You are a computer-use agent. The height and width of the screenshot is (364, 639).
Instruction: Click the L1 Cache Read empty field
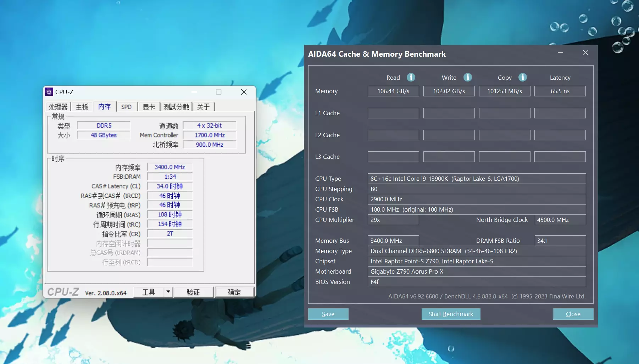[393, 113]
